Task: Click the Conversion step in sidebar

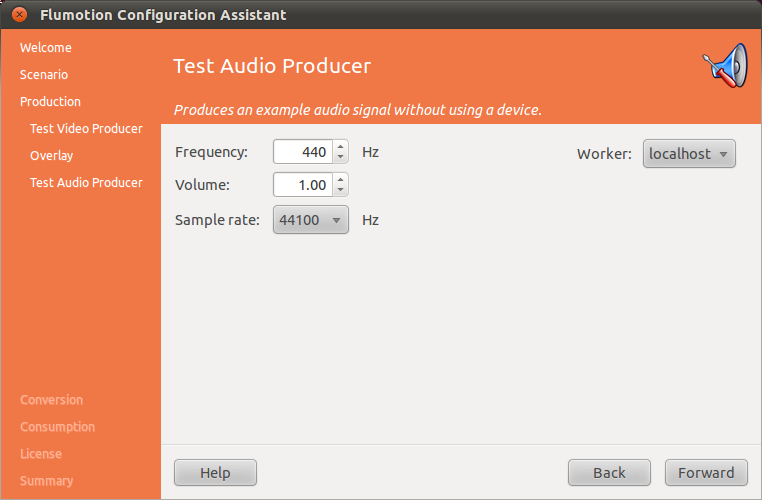Action: pyautogui.click(x=51, y=400)
